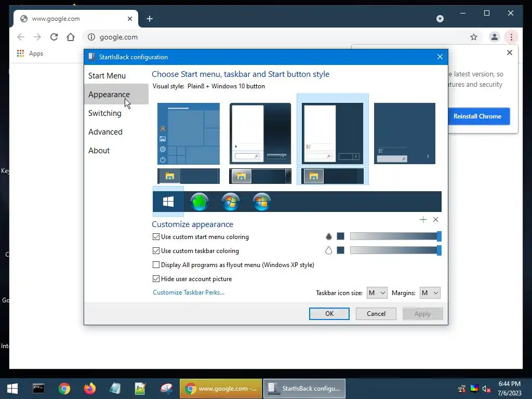This screenshot has width=532, height=399.
Task: Open the Chrome profile avatar menu
Action: pos(495,37)
